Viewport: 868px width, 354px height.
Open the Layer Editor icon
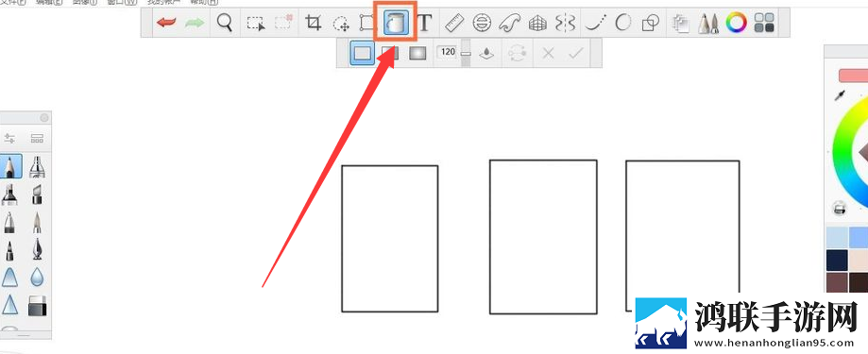680,24
